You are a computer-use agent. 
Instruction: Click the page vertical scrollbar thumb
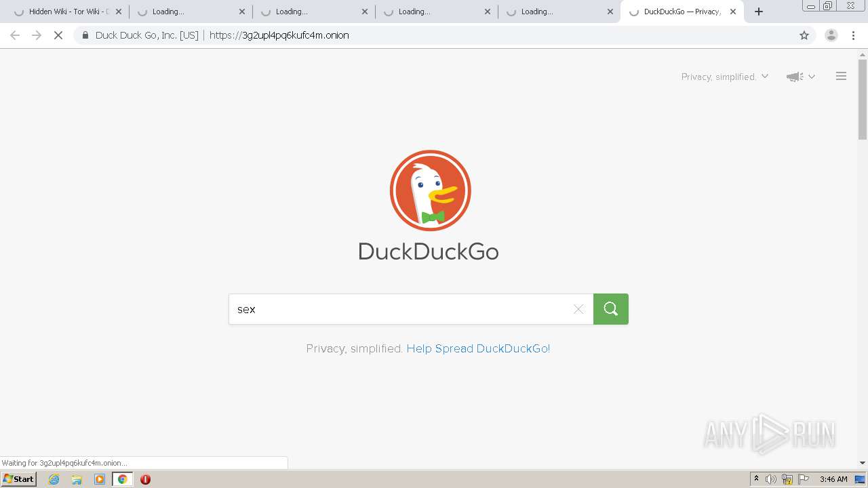pos(863,99)
